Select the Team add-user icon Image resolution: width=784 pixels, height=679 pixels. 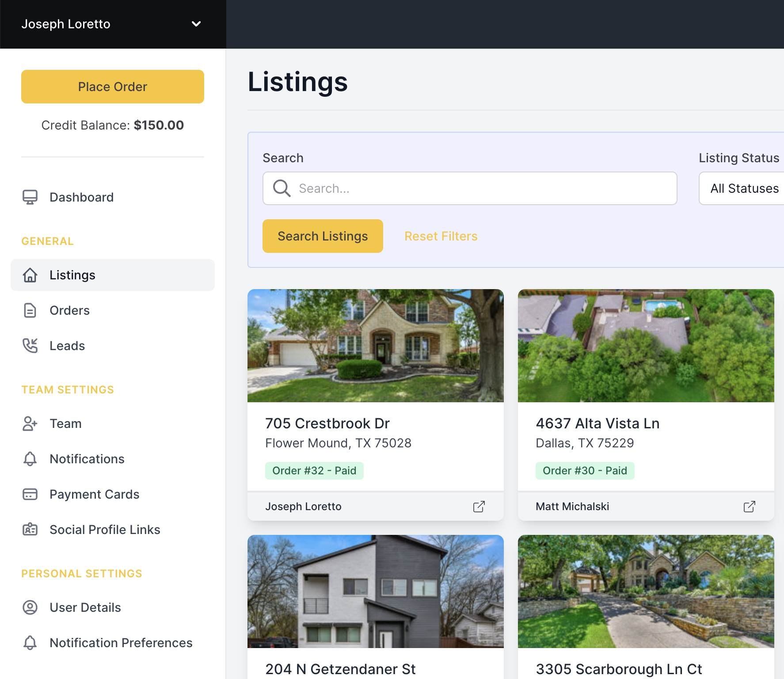click(x=29, y=423)
